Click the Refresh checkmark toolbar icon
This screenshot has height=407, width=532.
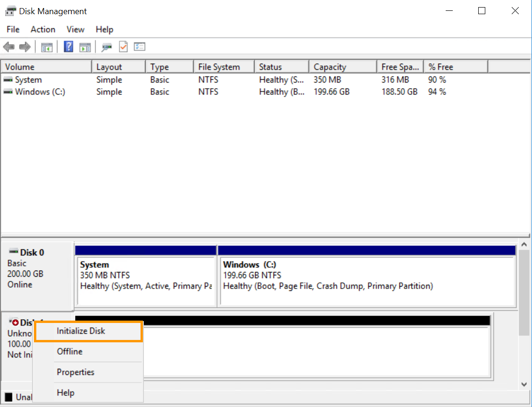point(123,46)
